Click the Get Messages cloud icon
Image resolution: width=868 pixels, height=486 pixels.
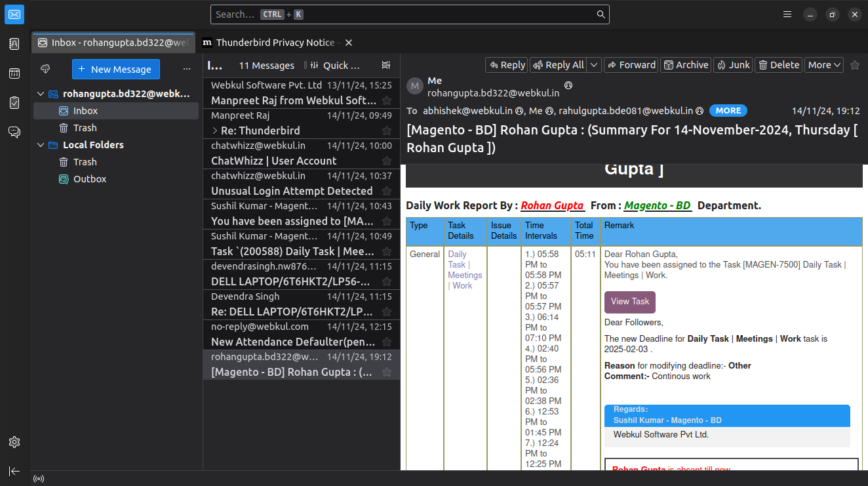45,69
